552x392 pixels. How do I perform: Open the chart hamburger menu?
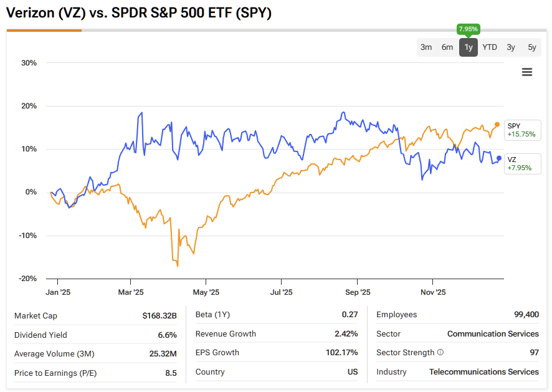(527, 72)
